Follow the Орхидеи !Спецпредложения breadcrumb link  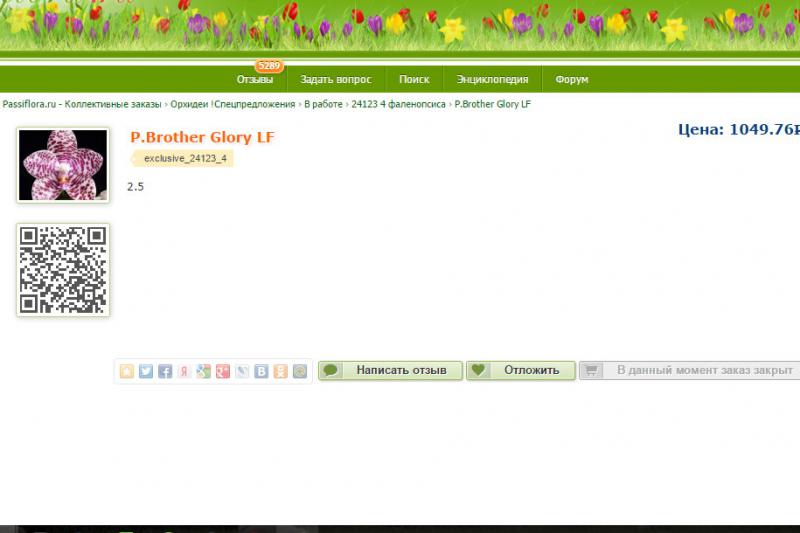pyautogui.click(x=233, y=104)
